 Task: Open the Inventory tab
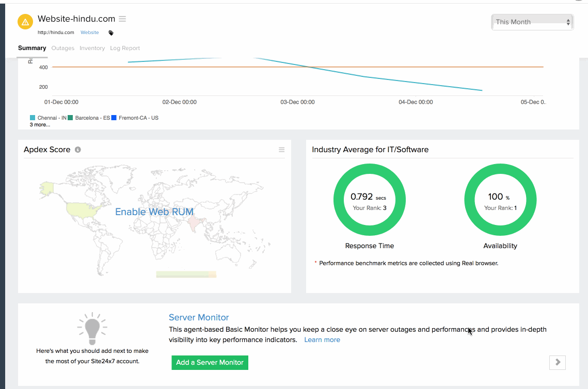coord(92,48)
